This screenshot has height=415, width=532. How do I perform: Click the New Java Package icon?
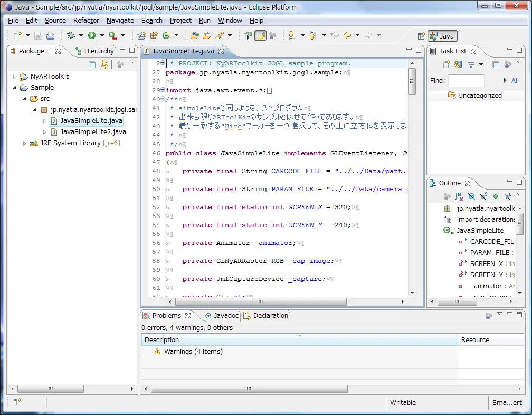point(154,35)
